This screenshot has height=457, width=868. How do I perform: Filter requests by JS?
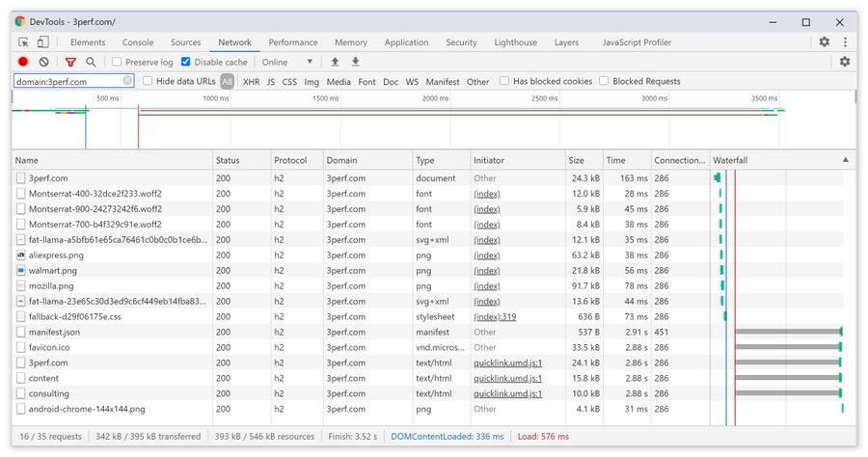[x=271, y=81]
